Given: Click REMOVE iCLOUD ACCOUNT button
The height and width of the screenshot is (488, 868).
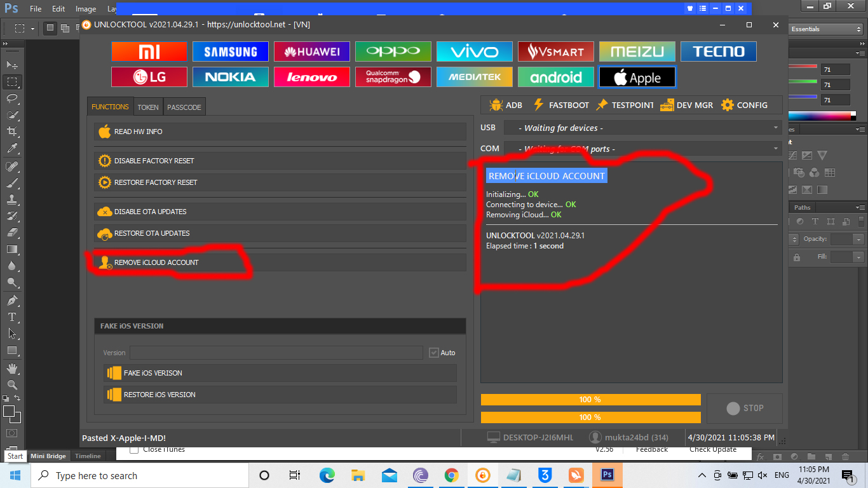Looking at the screenshot, I should coord(280,262).
